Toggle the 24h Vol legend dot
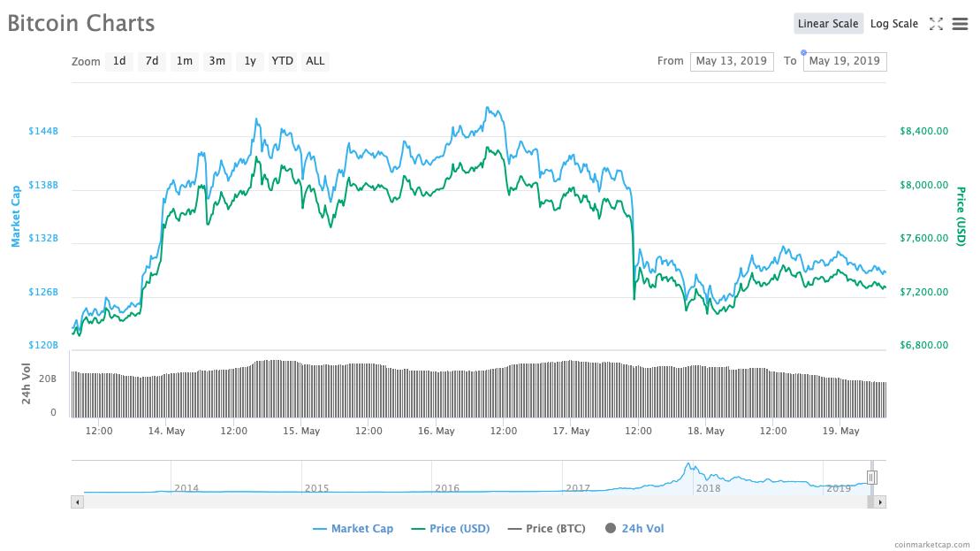This screenshot has height=551, width=980. click(x=610, y=529)
